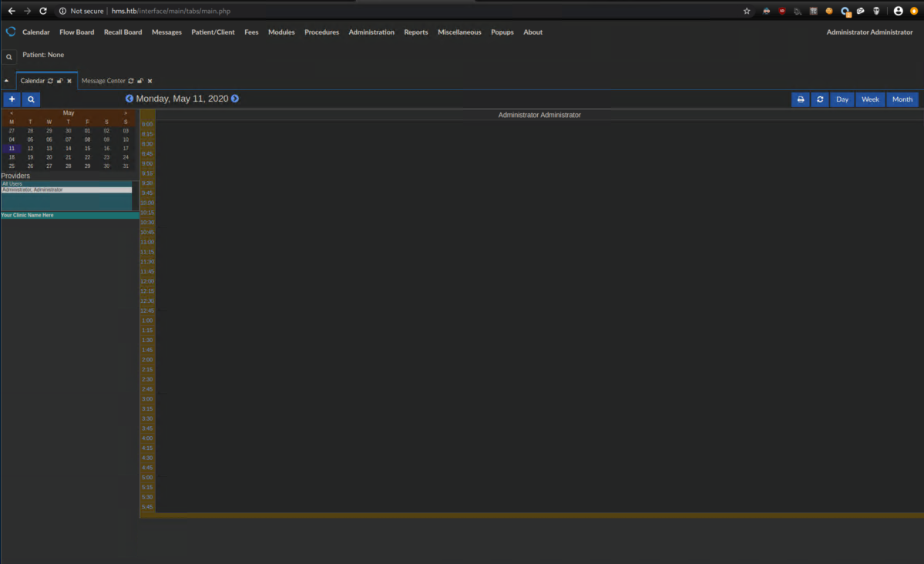924x564 pixels.
Task: Expand the Reports menu
Action: coord(415,32)
